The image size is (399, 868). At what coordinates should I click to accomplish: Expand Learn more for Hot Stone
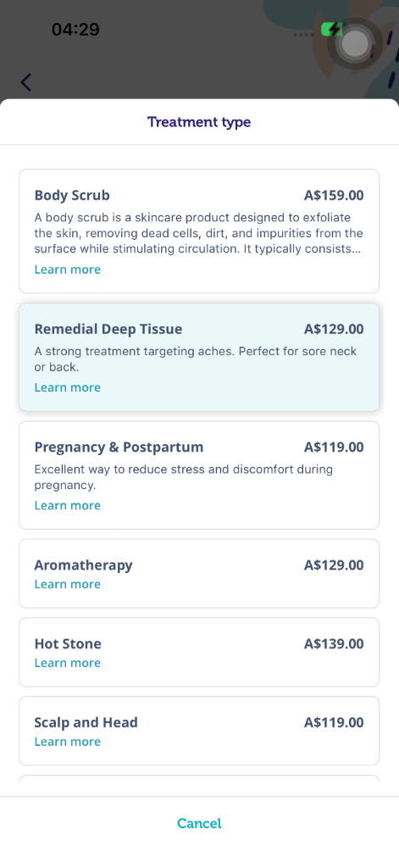coord(68,663)
